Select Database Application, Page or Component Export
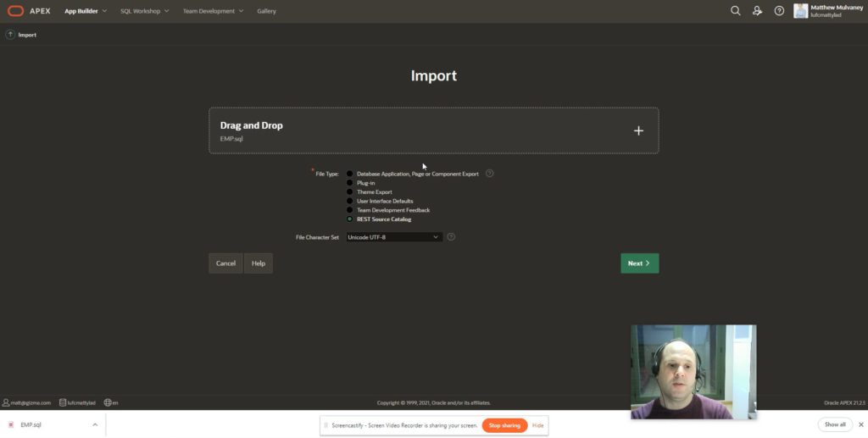868x438 pixels. click(349, 174)
